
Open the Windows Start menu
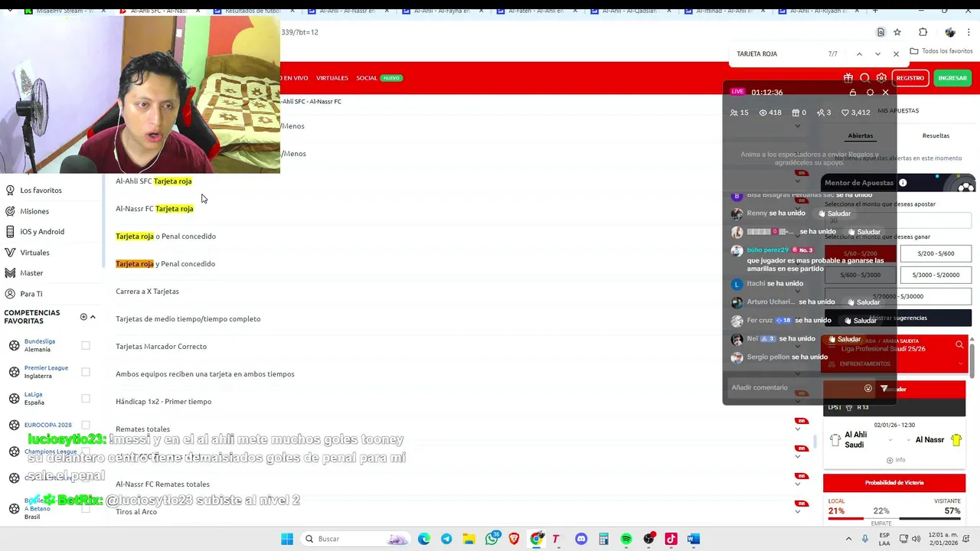click(287, 539)
